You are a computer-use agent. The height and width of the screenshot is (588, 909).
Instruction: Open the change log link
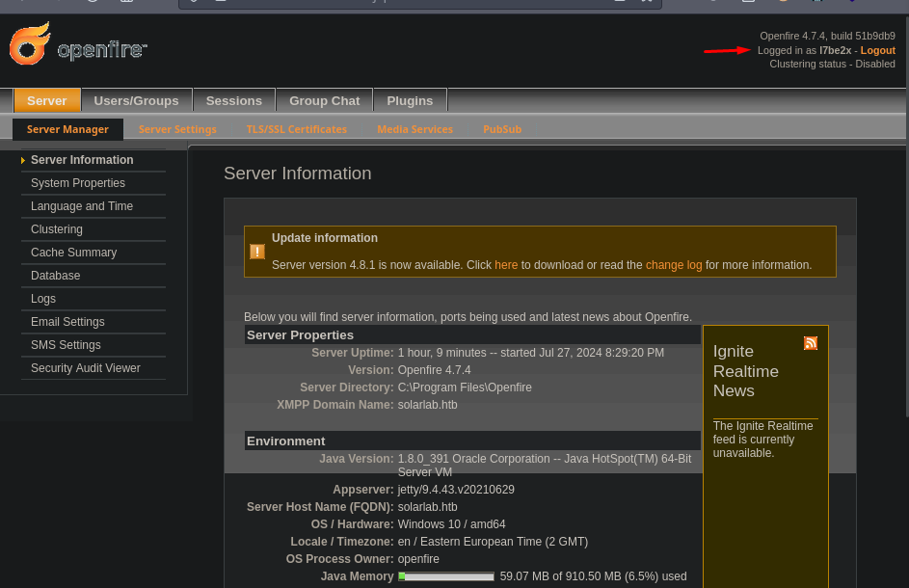pyautogui.click(x=673, y=265)
